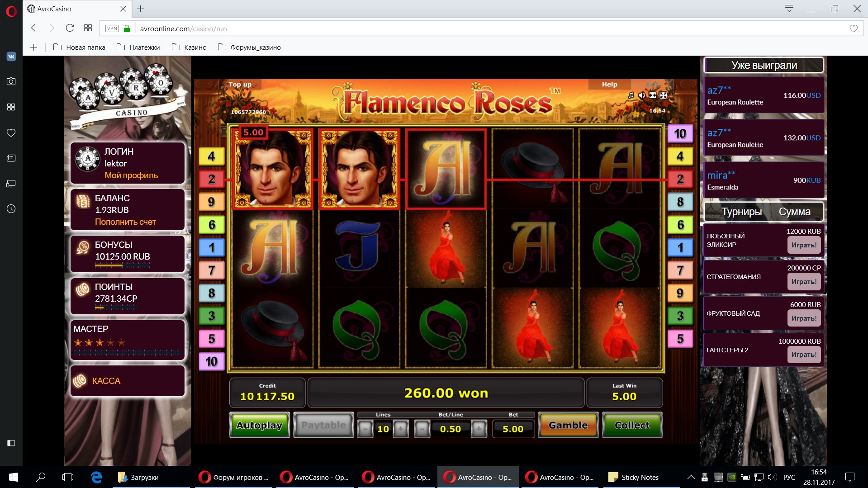The image size is (868, 488).
Task: Open the Казино bookmarks folder
Action: point(189,47)
